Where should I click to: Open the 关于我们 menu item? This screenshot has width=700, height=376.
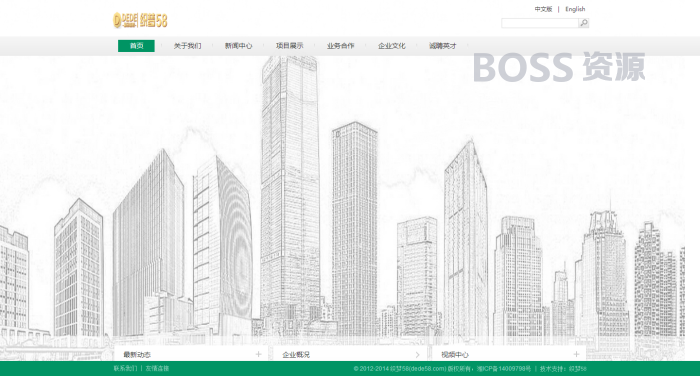point(188,46)
